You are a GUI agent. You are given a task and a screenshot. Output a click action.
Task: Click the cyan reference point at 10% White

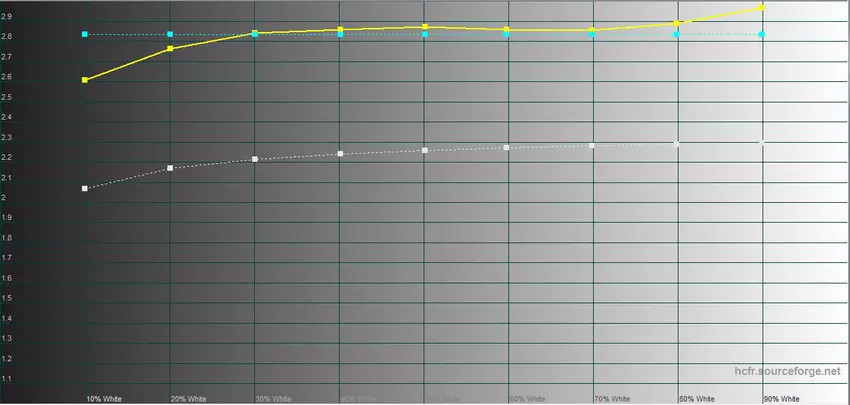(85, 35)
